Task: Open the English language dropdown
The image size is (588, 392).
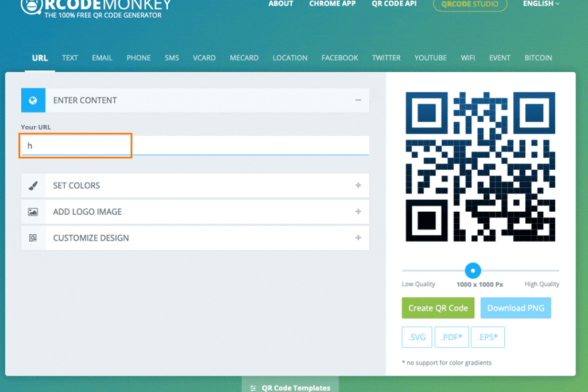Action: click(541, 4)
